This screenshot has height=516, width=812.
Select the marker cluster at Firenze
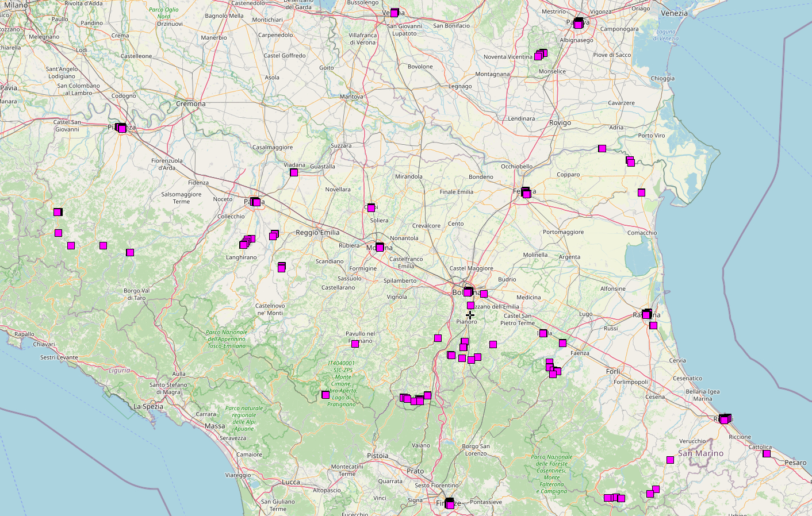[x=450, y=504]
